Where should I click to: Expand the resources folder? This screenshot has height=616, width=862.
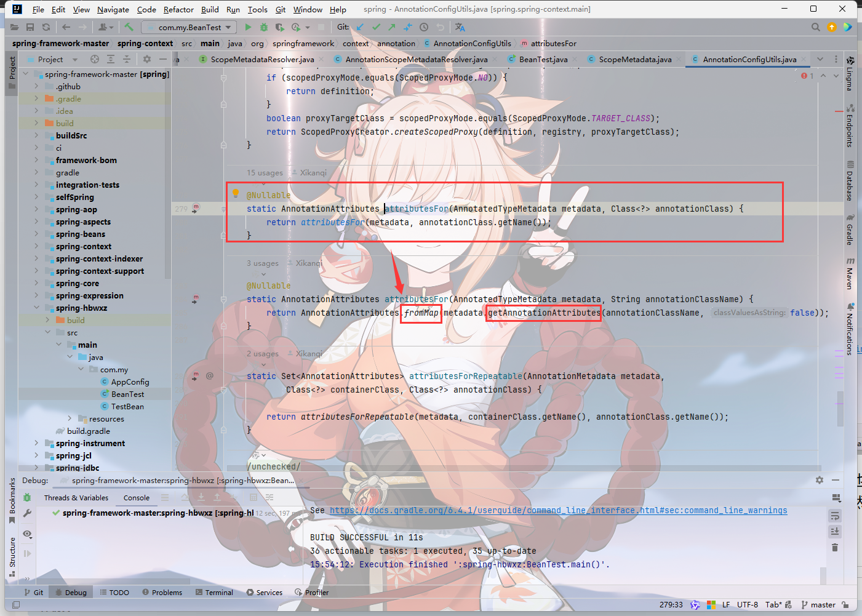(x=70, y=418)
